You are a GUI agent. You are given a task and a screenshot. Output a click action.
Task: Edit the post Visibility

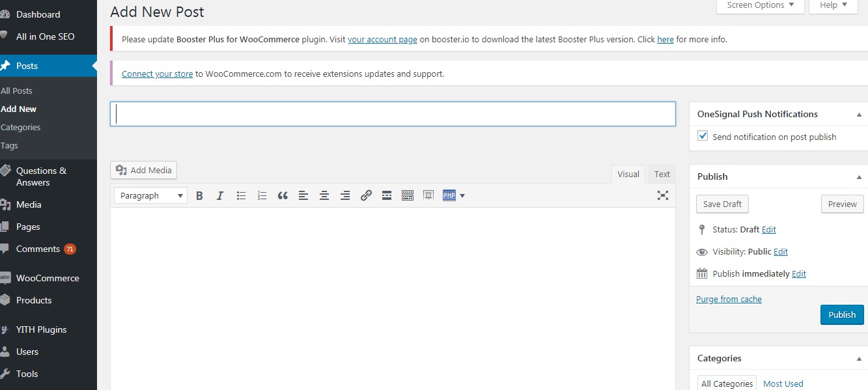point(781,251)
